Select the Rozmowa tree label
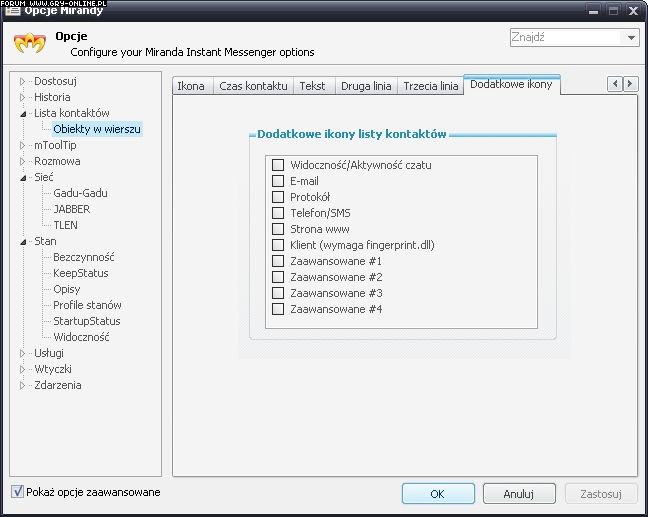This screenshot has width=648, height=517. tap(57, 161)
